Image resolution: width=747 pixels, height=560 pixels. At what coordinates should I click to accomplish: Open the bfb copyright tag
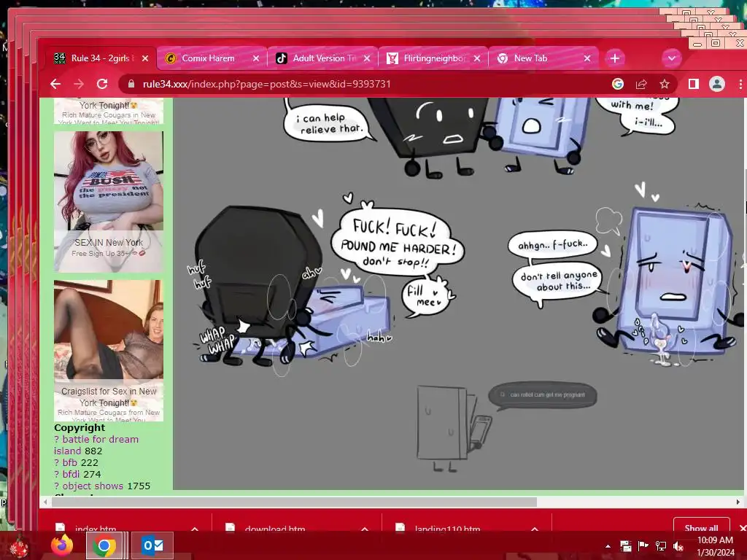(69, 462)
